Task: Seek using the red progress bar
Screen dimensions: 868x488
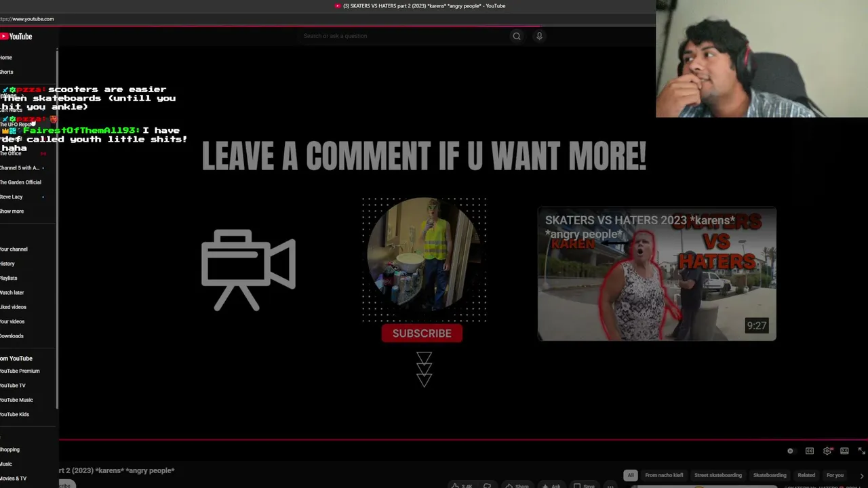Action: [x=462, y=440]
